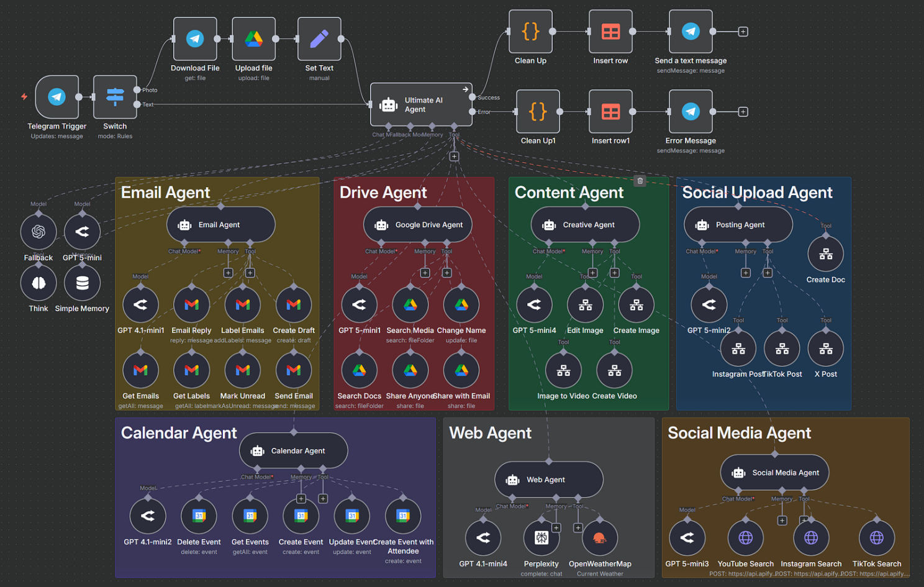Viewport: 924px width, 587px height.
Task: Delete the Content Agent sticky note
Action: pyautogui.click(x=640, y=181)
